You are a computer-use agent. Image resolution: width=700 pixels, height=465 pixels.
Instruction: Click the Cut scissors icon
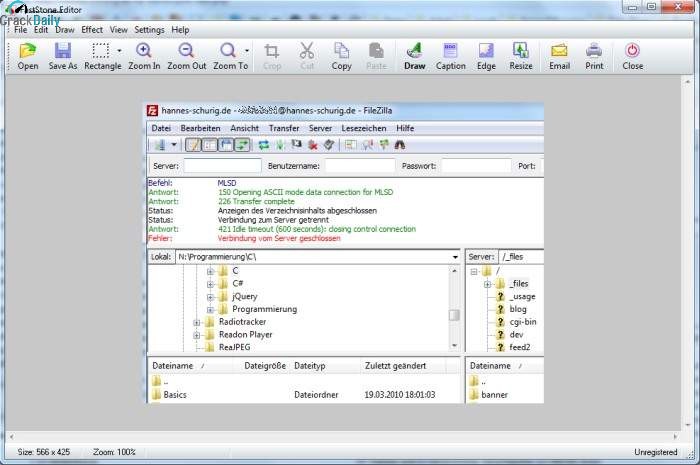point(307,56)
